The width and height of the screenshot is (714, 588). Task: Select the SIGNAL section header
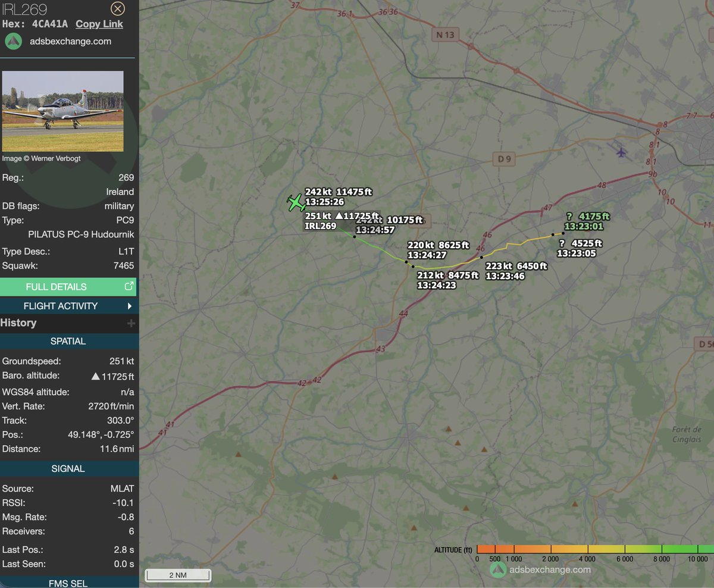pyautogui.click(x=68, y=468)
